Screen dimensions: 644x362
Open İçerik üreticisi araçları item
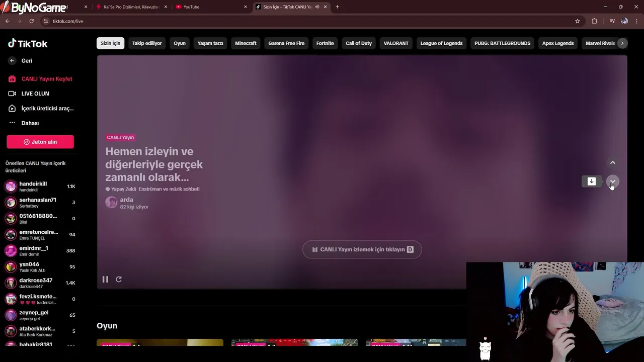click(x=41, y=108)
